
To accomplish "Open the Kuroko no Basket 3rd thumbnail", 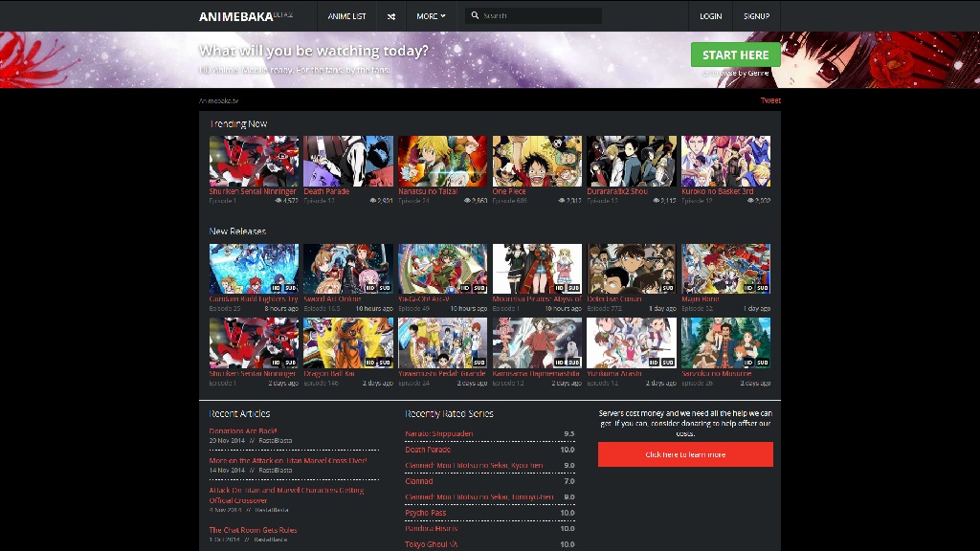I will (x=725, y=161).
